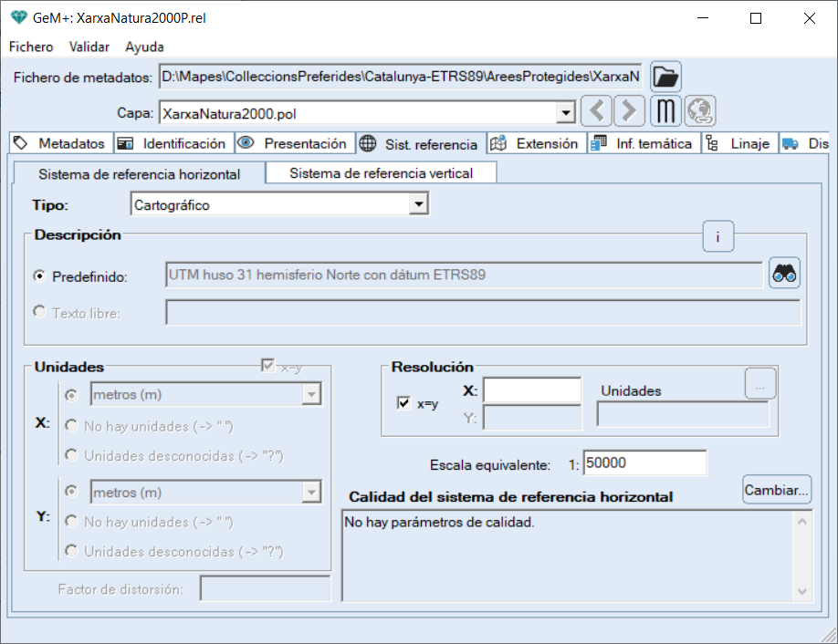Viewport: 838px width, 644px height.
Task: Toggle the x=y checkbox in Unidades
Action: point(268,366)
